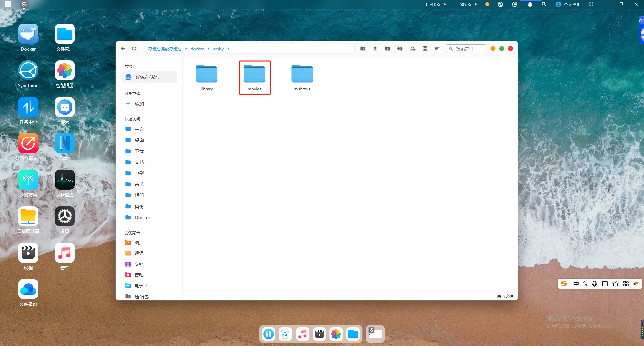Open 下载 in quick access
Image resolution: width=644 pixels, height=346 pixels.
[x=139, y=151]
